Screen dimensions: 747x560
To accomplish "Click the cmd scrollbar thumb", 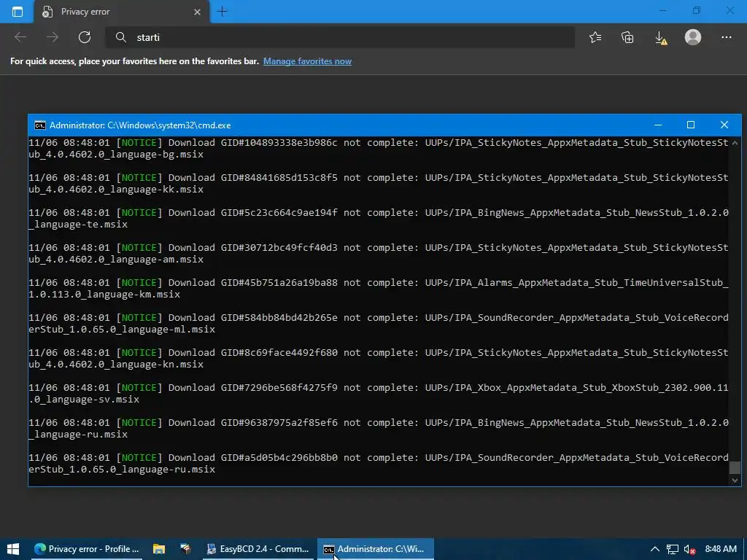I will (x=735, y=467).
